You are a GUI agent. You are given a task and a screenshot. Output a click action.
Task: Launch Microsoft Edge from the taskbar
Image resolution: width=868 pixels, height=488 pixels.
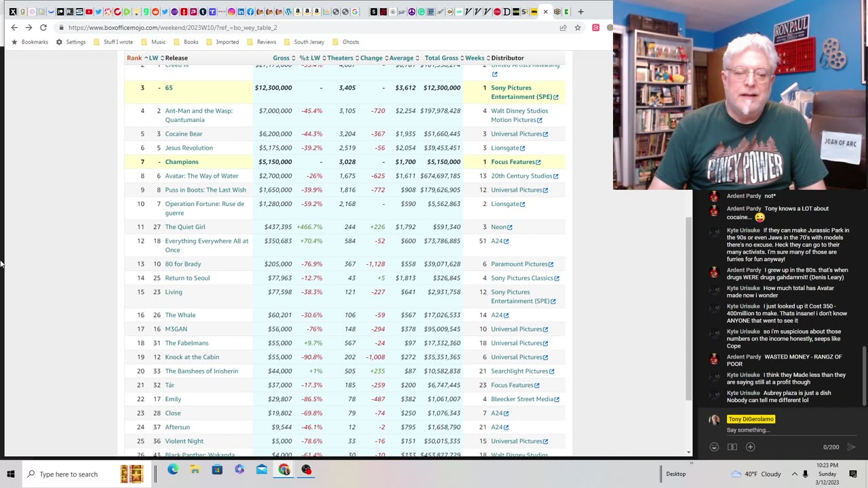pos(173,470)
